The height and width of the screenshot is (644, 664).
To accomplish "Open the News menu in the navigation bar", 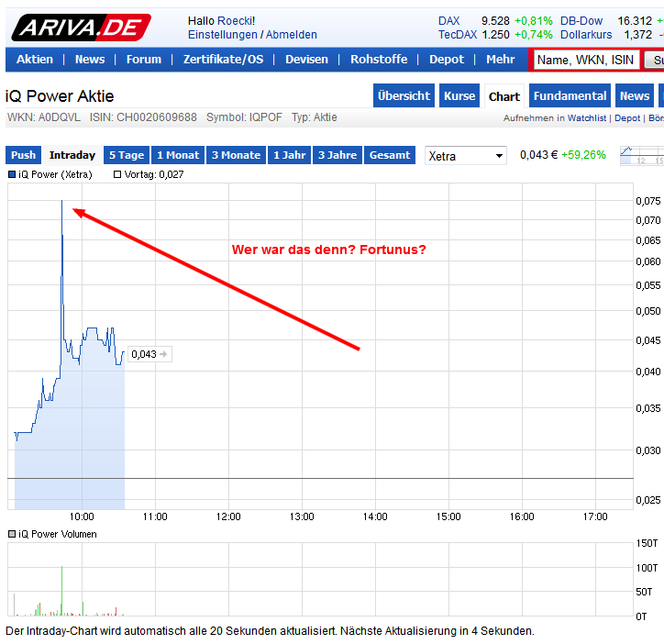I will pyautogui.click(x=90, y=60).
